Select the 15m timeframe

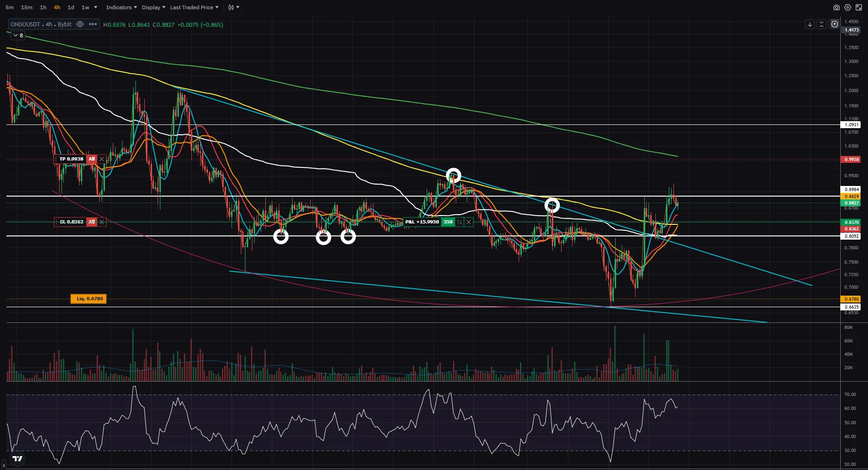27,7
